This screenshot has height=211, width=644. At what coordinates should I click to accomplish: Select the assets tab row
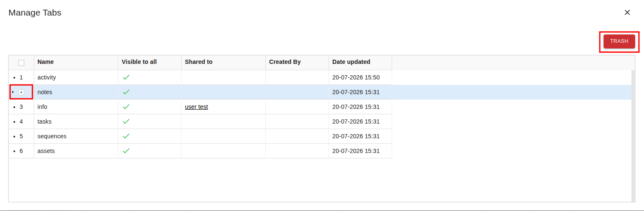320,151
